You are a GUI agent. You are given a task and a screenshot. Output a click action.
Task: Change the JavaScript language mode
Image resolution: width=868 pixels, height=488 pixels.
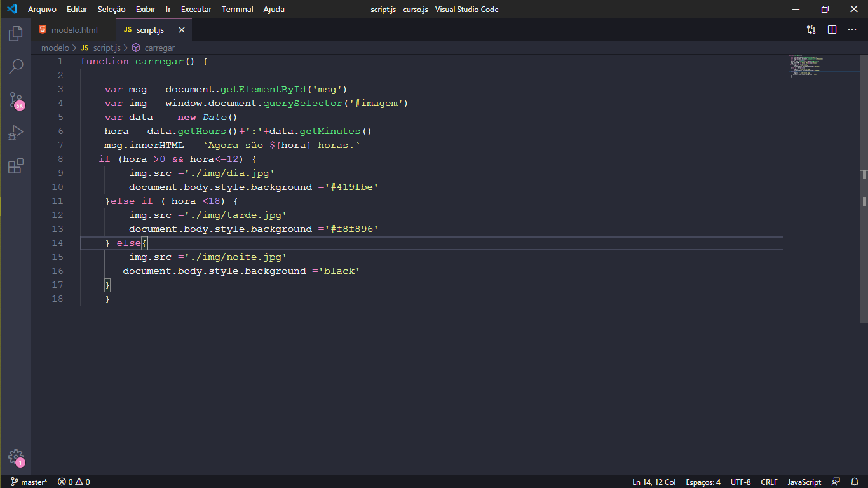(804, 482)
